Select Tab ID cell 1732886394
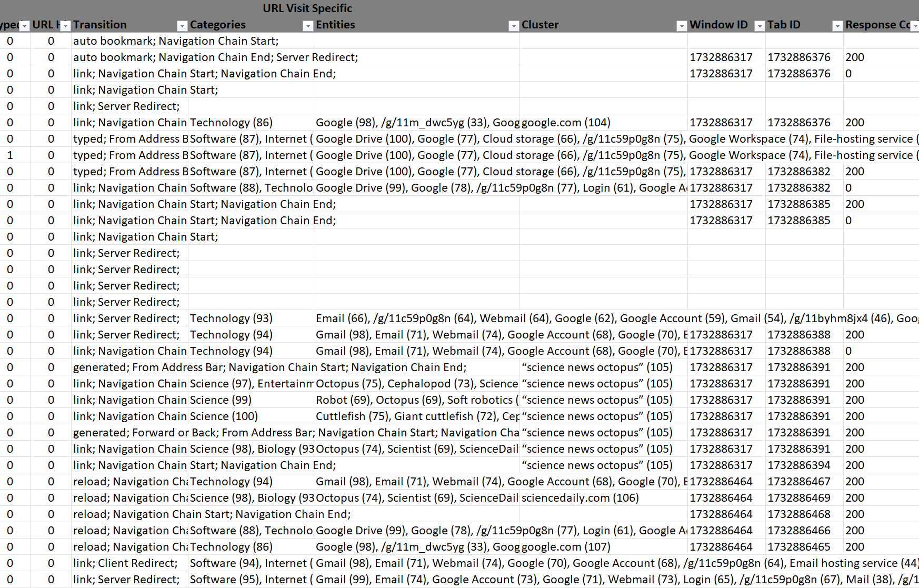 pos(804,465)
